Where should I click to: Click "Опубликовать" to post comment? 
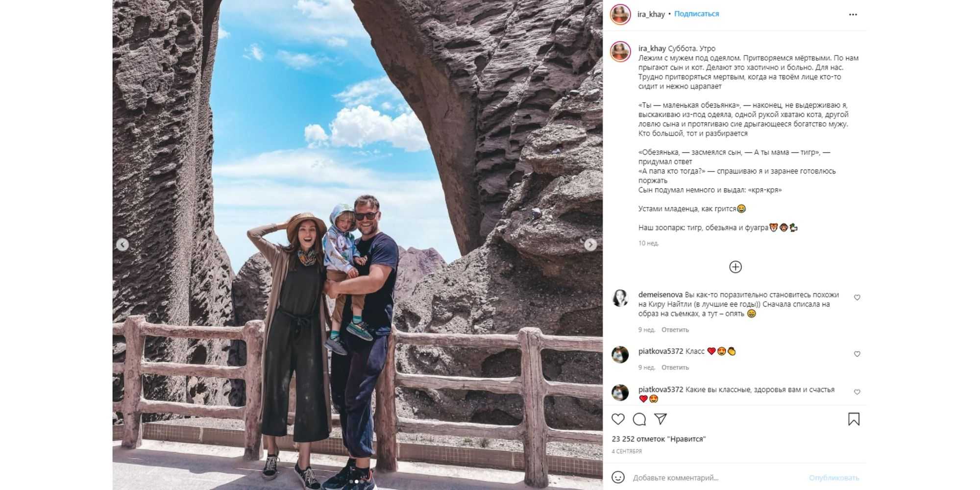(x=833, y=478)
